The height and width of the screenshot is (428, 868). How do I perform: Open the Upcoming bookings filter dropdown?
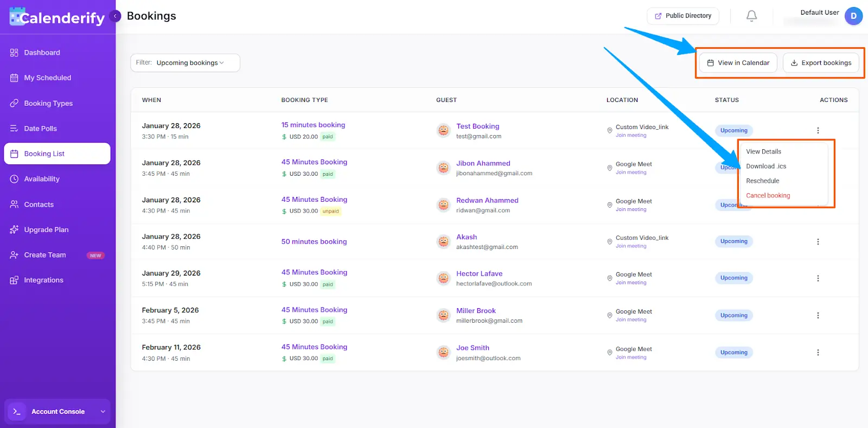185,63
